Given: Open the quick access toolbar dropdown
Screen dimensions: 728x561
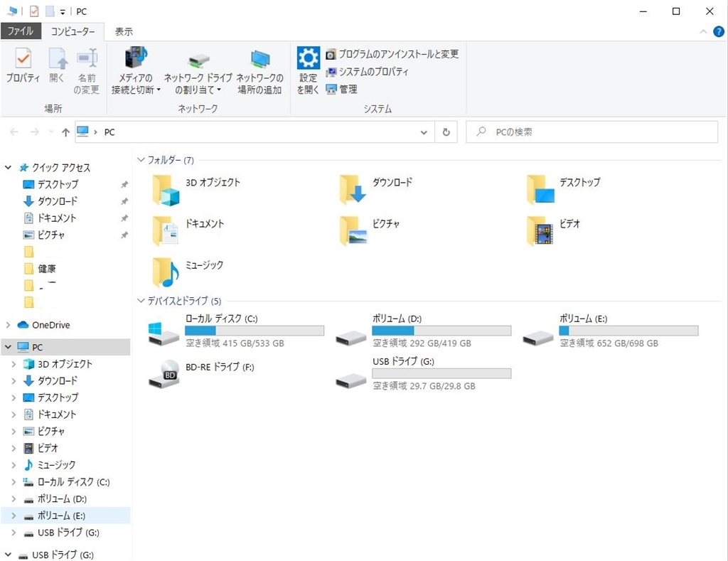Looking at the screenshot, I should pyautogui.click(x=63, y=11).
